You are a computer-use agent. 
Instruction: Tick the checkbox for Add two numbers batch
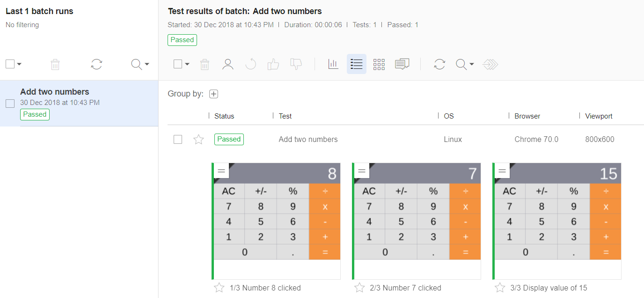pos(10,104)
